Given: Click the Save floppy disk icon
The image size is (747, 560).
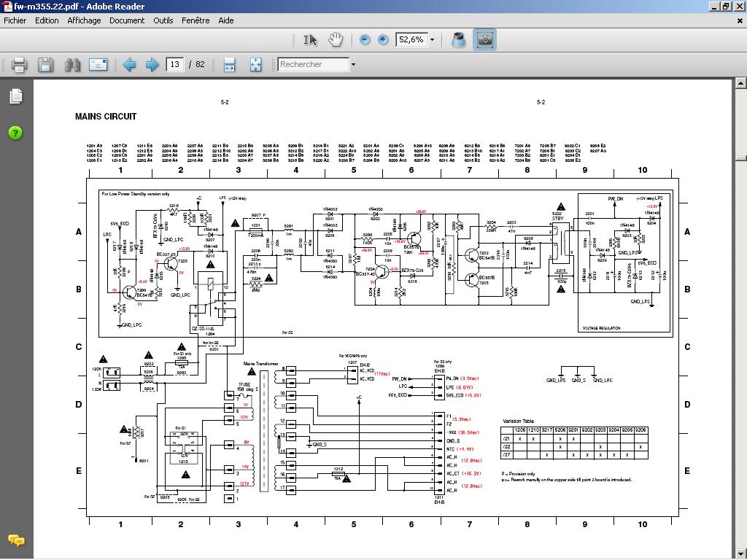Looking at the screenshot, I should (45, 64).
